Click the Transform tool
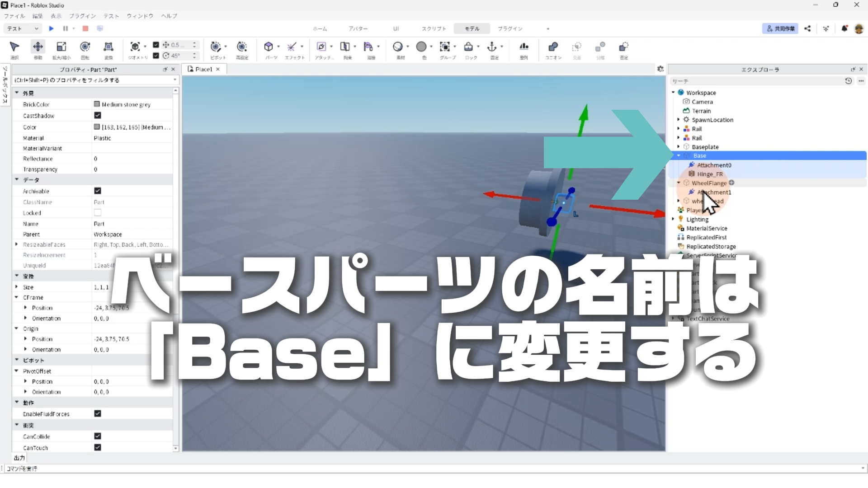 point(108,47)
